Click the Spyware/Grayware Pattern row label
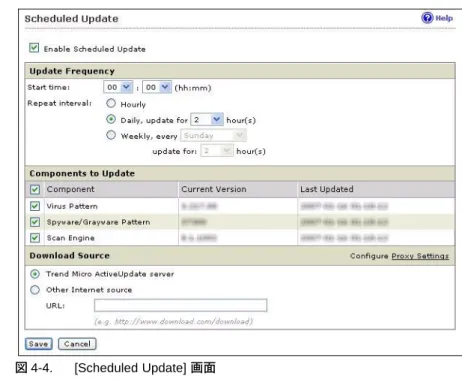The height and width of the screenshot is (385, 462). 98,222
